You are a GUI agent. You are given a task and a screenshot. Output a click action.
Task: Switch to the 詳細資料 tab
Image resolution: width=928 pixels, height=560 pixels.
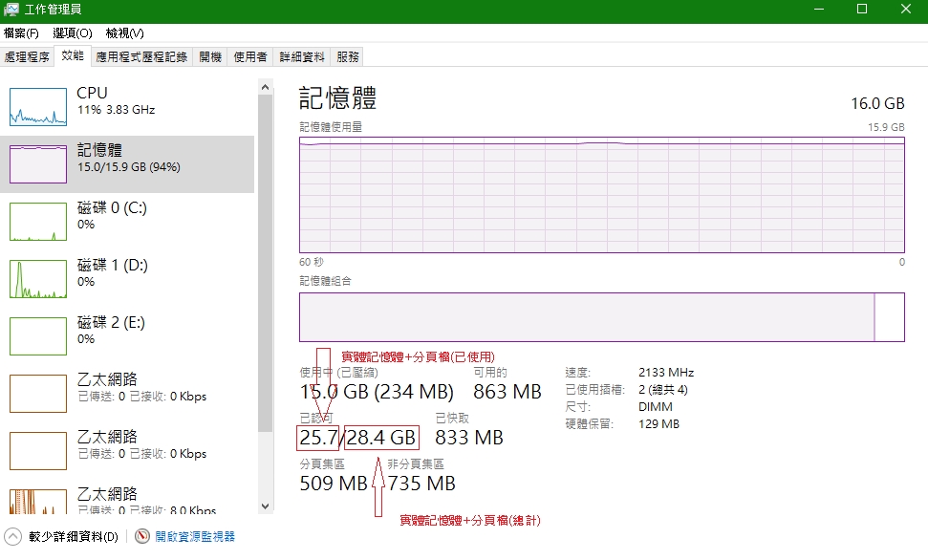[x=301, y=57]
